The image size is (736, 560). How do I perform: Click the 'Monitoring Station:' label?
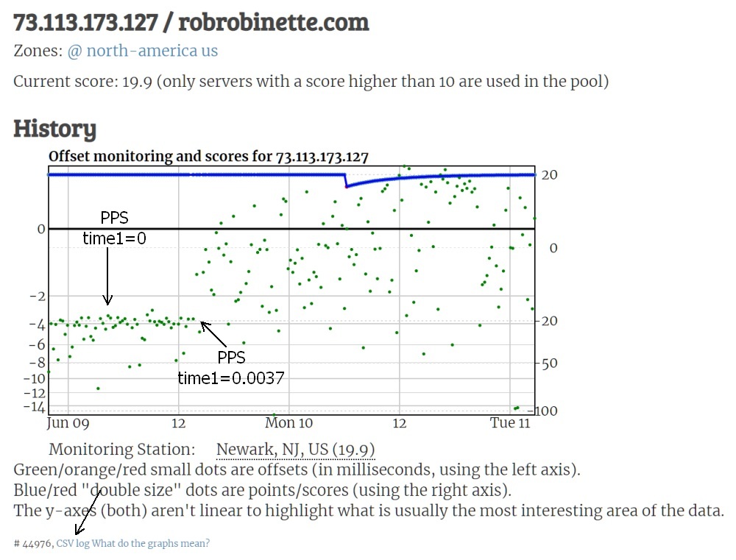[x=122, y=450]
